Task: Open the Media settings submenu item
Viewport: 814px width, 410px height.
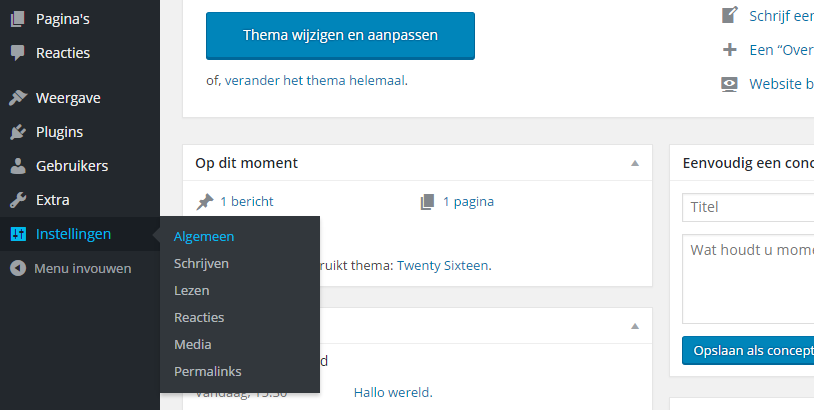Action: point(192,344)
